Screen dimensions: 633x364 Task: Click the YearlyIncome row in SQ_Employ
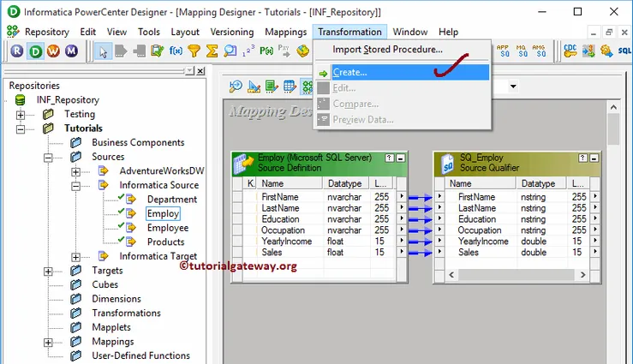pos(517,241)
